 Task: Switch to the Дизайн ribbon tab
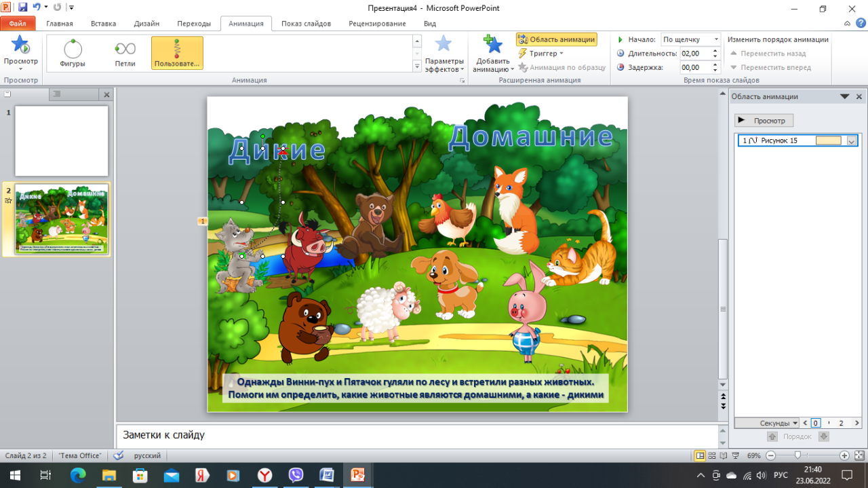click(x=146, y=24)
